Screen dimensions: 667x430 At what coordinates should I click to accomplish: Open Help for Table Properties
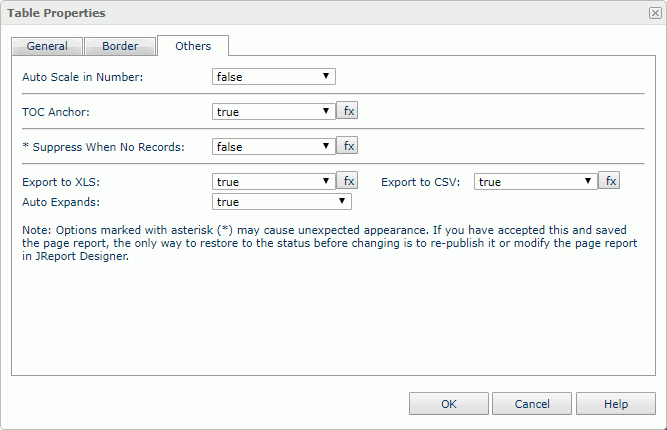click(x=616, y=403)
